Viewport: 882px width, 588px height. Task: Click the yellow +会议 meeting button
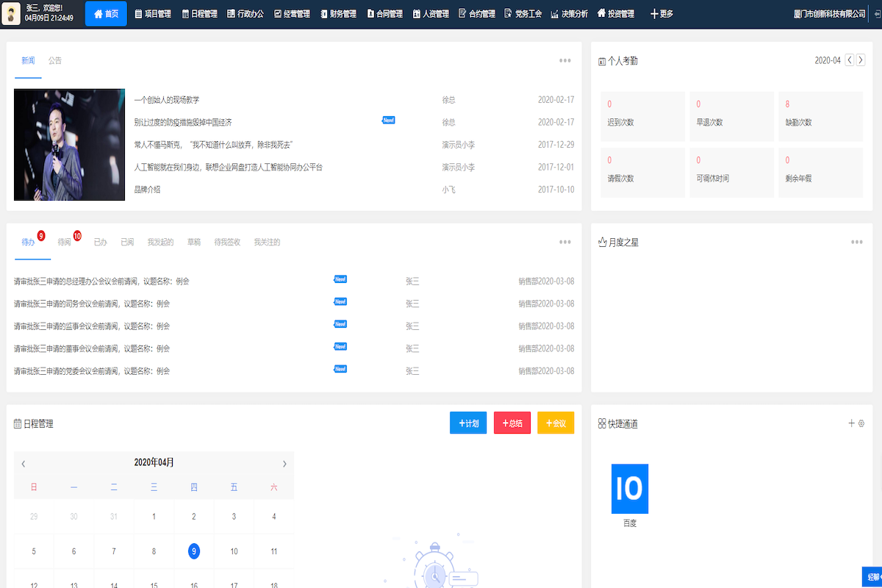point(556,423)
